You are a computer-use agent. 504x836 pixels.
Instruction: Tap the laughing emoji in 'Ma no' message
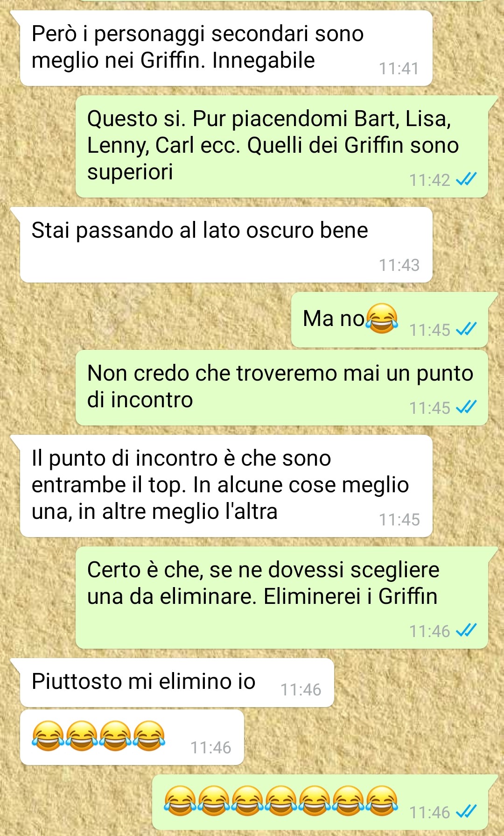tap(382, 319)
